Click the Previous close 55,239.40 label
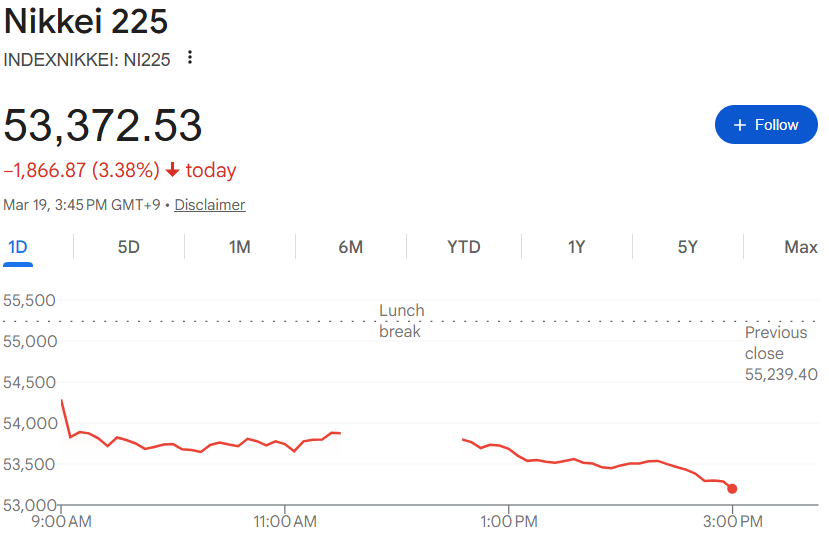 click(781, 353)
